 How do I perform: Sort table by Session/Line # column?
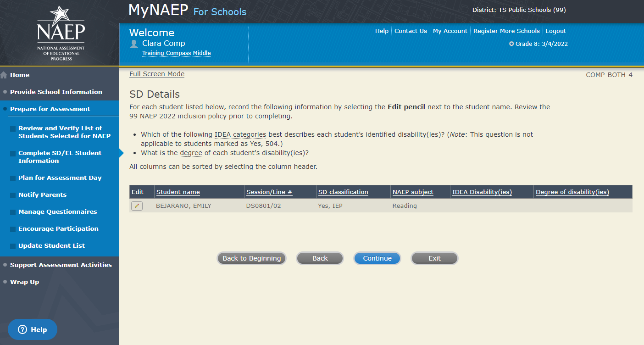click(x=269, y=192)
